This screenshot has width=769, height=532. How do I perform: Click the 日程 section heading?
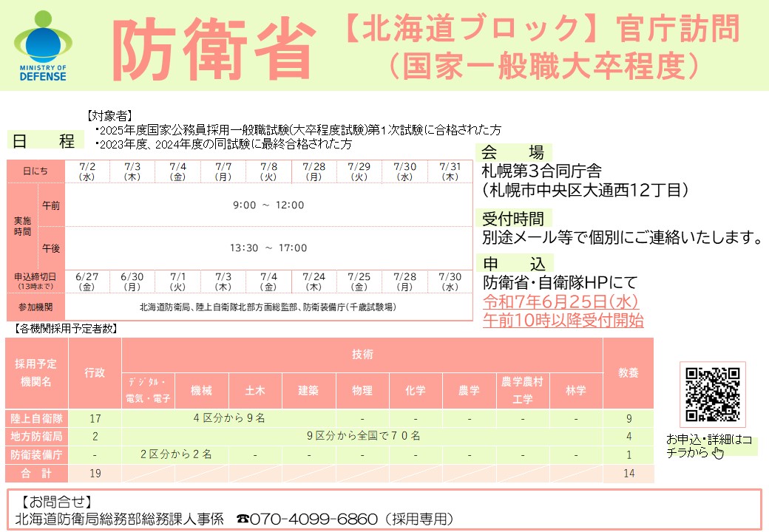click(45, 141)
